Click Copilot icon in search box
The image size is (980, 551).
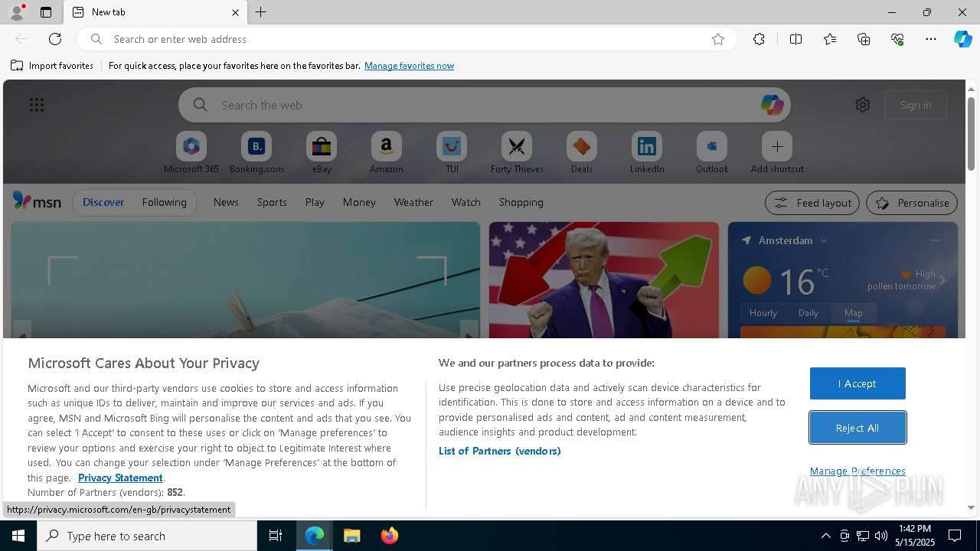coord(772,105)
